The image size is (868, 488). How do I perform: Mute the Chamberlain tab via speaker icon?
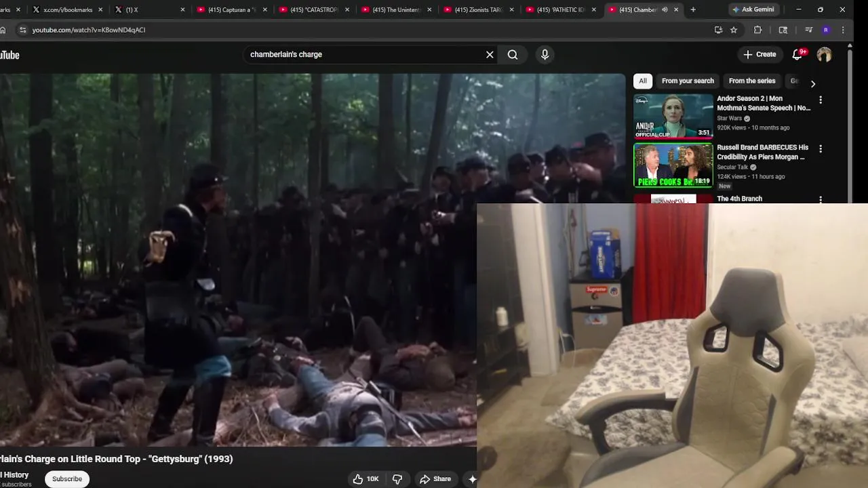(x=665, y=9)
